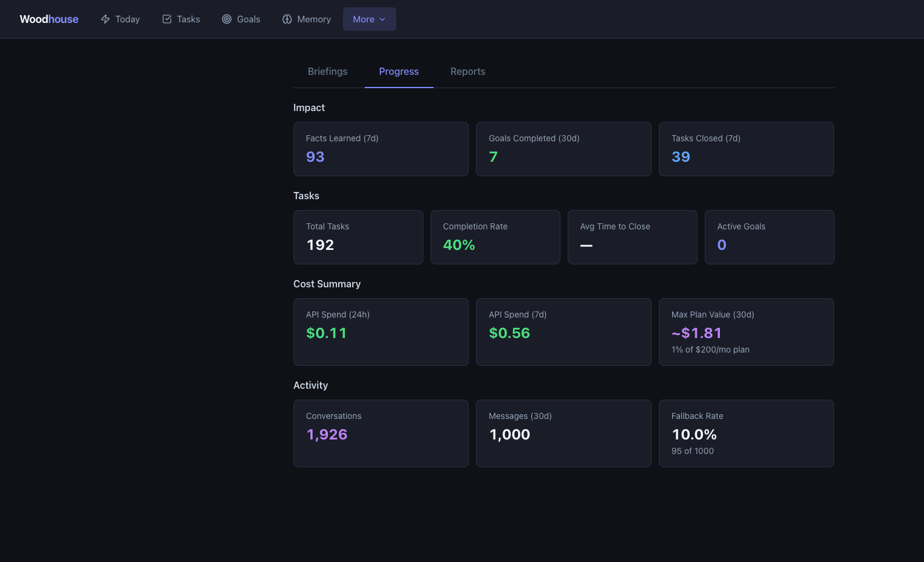The height and width of the screenshot is (562, 924).
Task: Click the $0.56 spend value
Action: pyautogui.click(x=509, y=333)
